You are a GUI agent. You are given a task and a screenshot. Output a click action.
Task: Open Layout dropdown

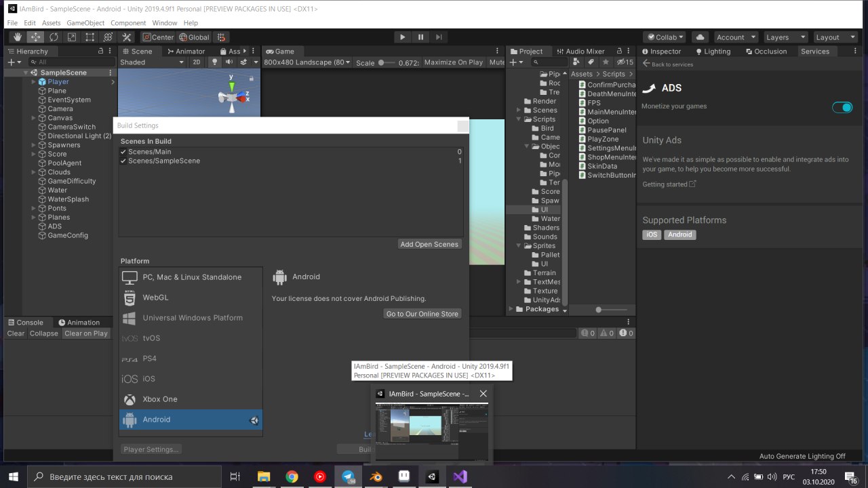(x=834, y=37)
